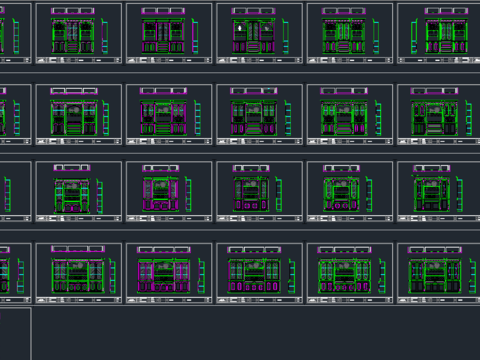Click the front elevation in the fourth sheet of row two
480x360 pixels.
coord(344,117)
